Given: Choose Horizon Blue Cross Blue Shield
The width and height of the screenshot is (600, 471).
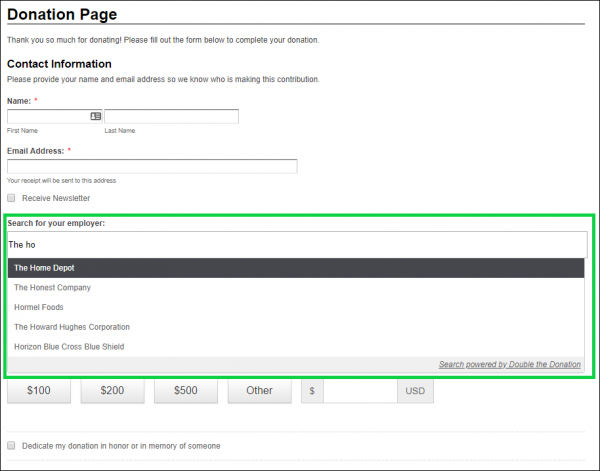Looking at the screenshot, I should [296, 347].
